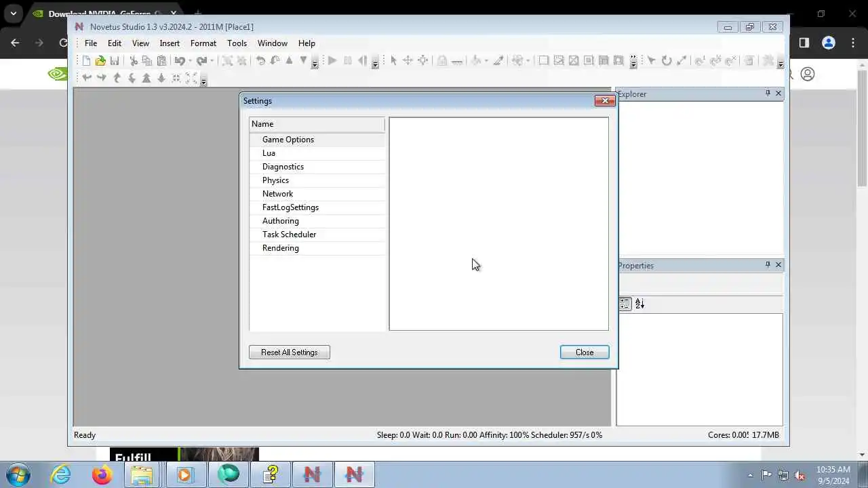Expand the run controls toolbar overflow
The width and height of the screenshot is (868, 488).
375,62
